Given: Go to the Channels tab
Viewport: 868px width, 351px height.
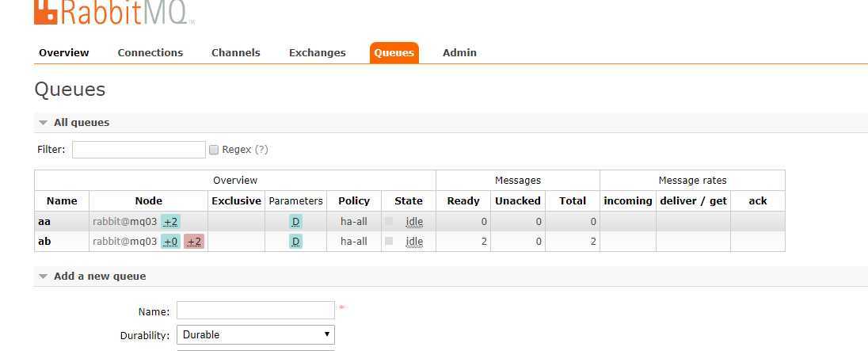Looking at the screenshot, I should pyautogui.click(x=235, y=52).
